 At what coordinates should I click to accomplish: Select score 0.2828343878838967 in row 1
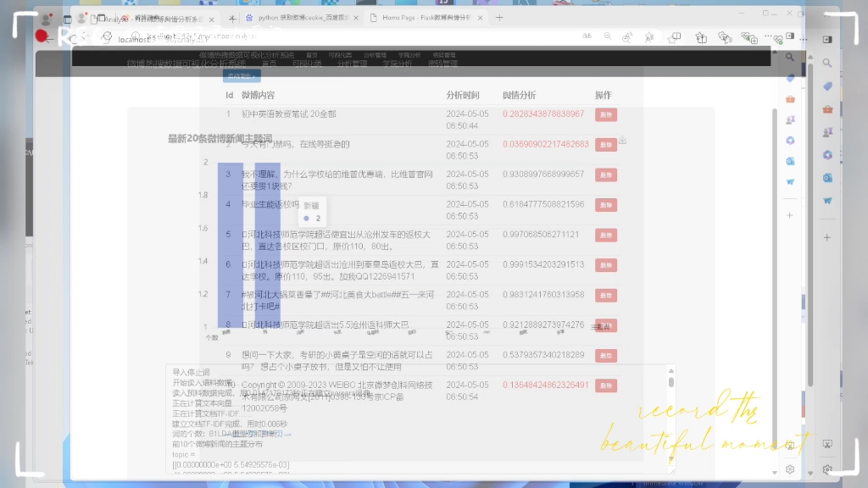click(x=543, y=114)
